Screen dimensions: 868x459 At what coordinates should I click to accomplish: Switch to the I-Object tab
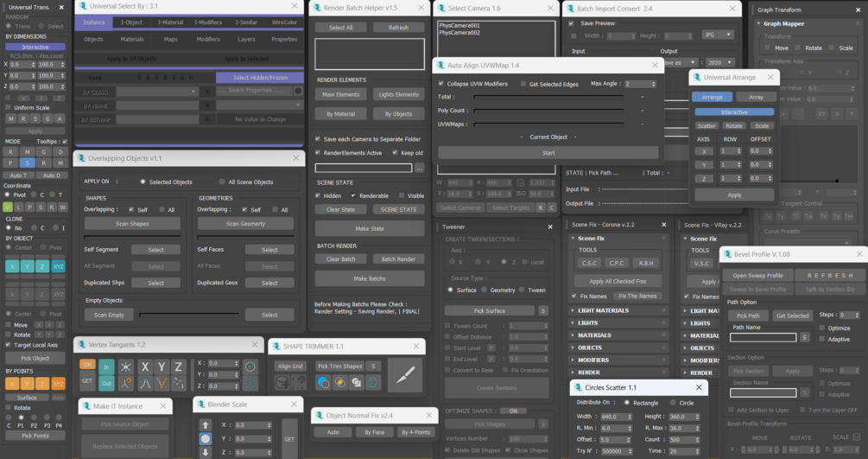tap(131, 22)
